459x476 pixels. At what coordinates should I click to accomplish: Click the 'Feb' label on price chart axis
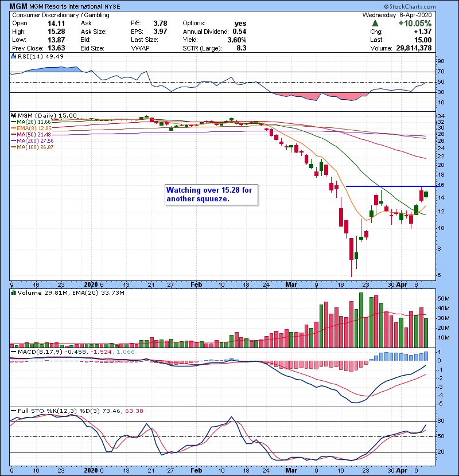coord(196,283)
